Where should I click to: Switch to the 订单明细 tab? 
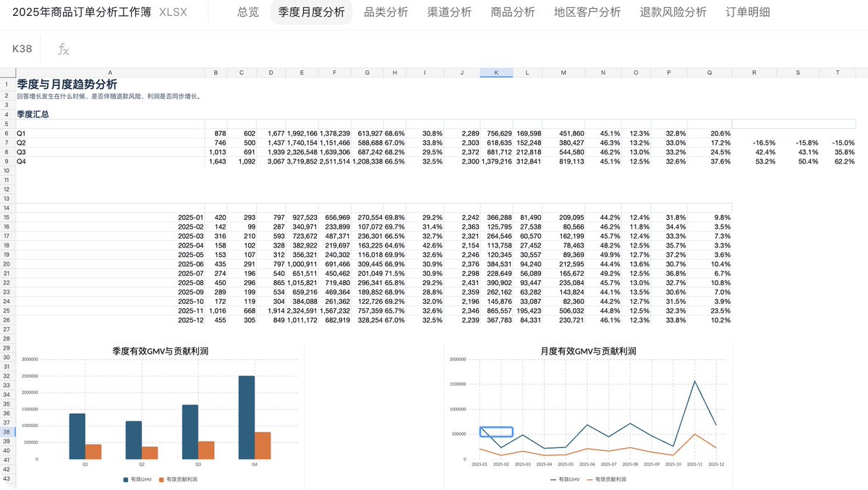(x=748, y=12)
